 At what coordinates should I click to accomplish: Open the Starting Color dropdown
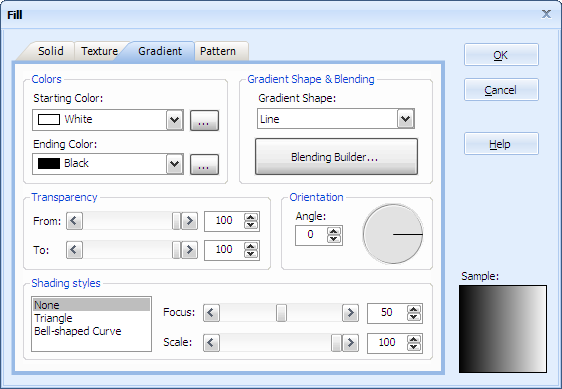[175, 120]
